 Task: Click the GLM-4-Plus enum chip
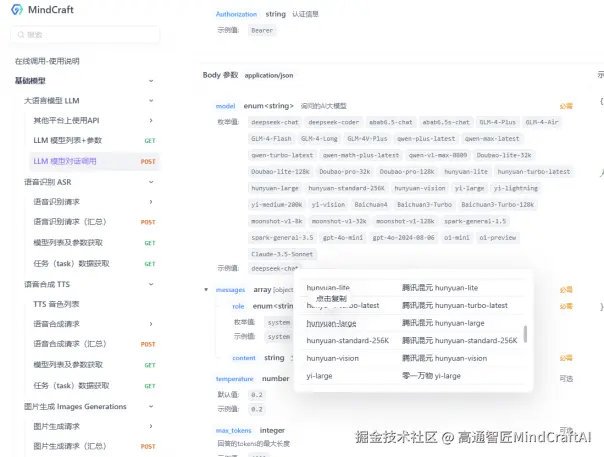(497, 122)
